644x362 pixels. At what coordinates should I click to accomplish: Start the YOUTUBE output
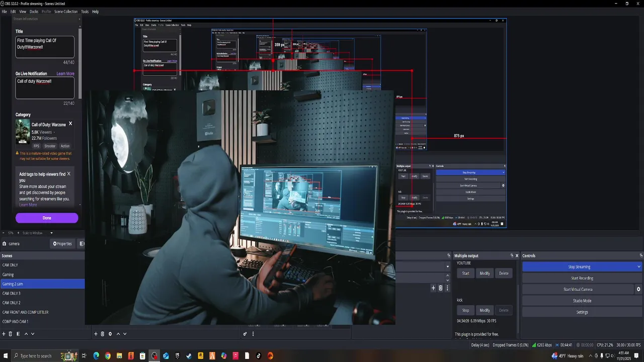tap(465, 274)
